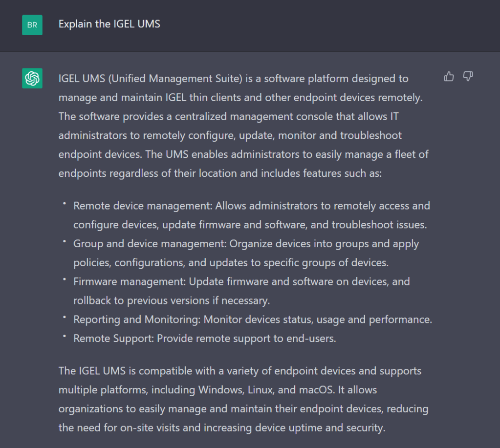
Task: Click the "Remote Support" bullet heading
Action: (x=113, y=338)
